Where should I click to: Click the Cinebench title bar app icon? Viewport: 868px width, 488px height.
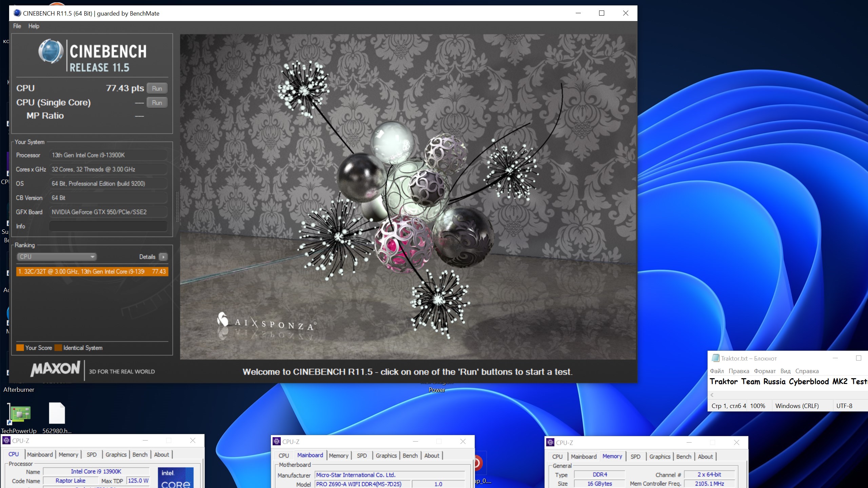[x=17, y=13]
